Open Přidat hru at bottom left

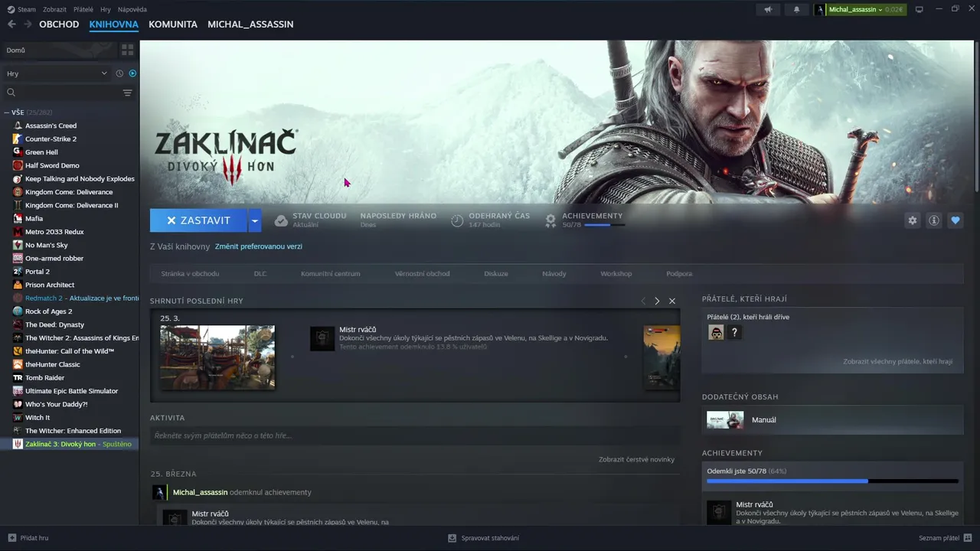coord(28,538)
